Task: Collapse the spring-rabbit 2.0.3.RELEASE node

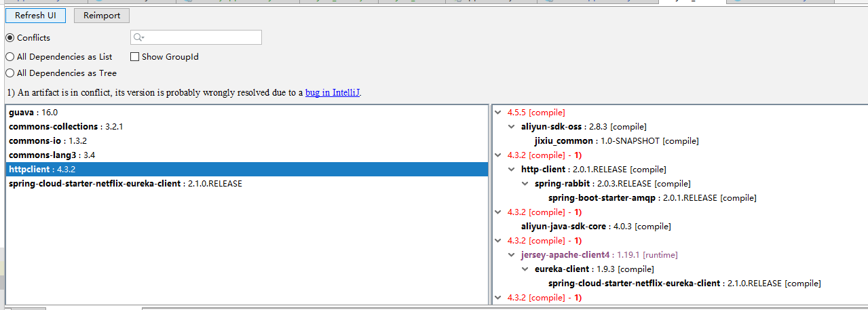Action: pos(525,184)
